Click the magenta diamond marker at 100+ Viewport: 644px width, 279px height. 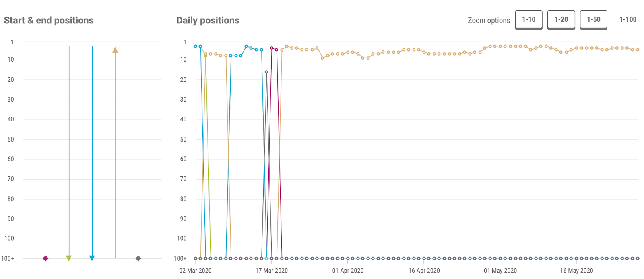tap(45, 258)
